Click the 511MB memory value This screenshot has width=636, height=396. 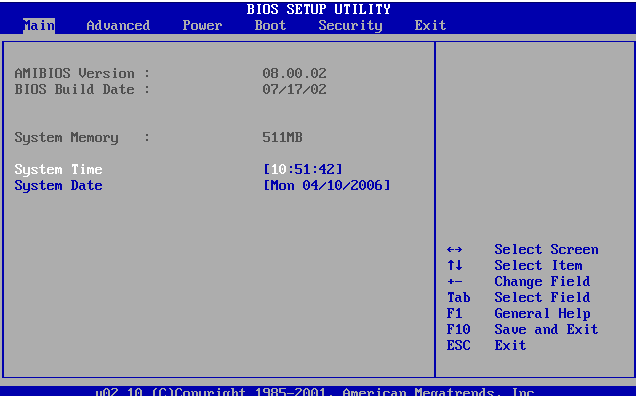[282, 138]
